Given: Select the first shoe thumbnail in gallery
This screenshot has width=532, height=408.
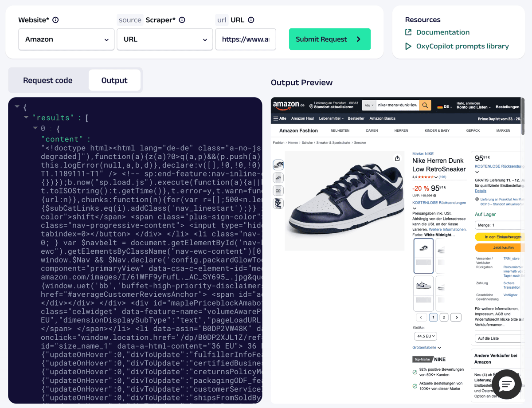Looking at the screenshot, I should (278, 165).
